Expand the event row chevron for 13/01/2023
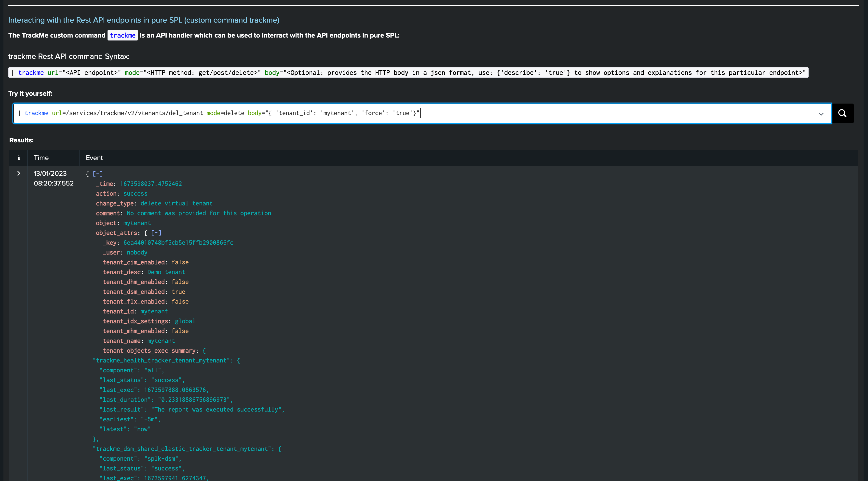 [18, 174]
